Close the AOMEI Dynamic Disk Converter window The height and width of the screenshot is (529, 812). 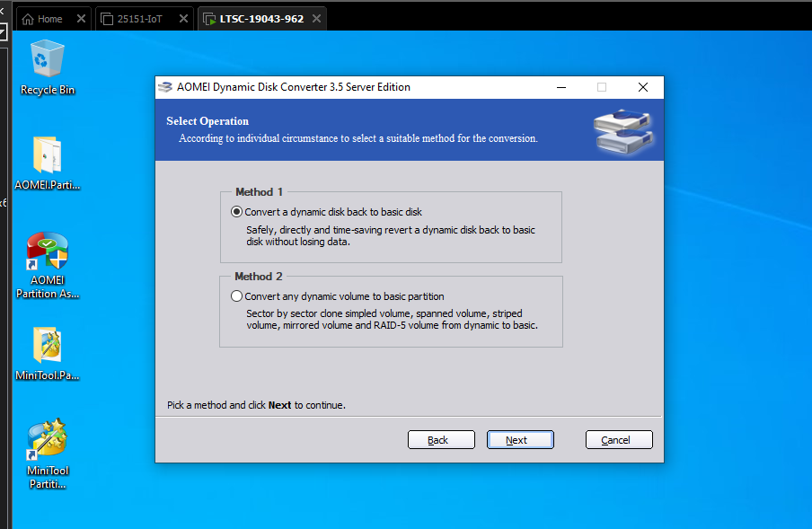pos(643,87)
